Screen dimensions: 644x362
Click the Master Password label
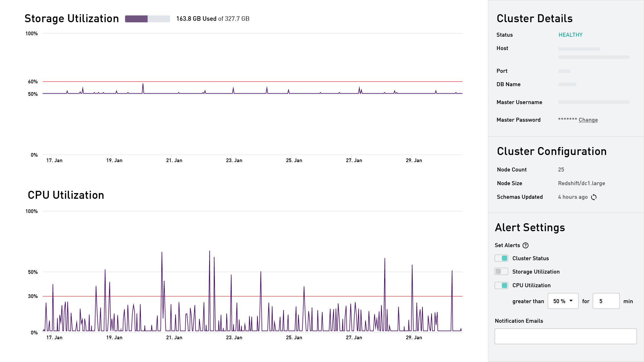coord(519,120)
